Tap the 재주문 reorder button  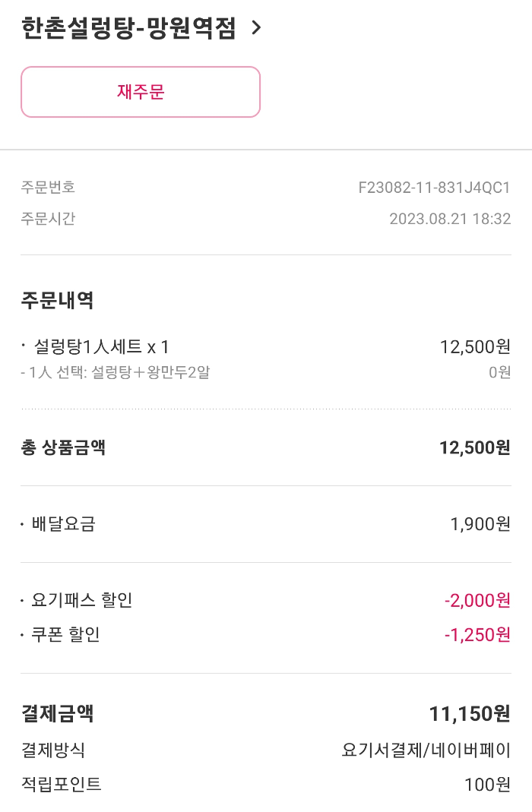(141, 91)
